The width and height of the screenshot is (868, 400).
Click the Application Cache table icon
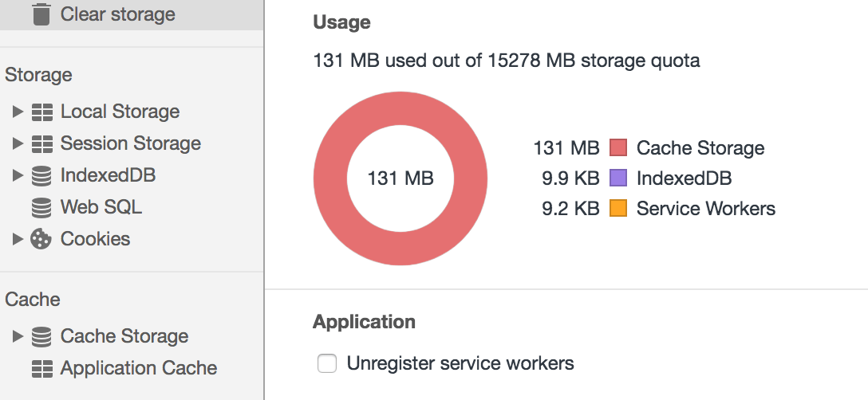(x=41, y=369)
